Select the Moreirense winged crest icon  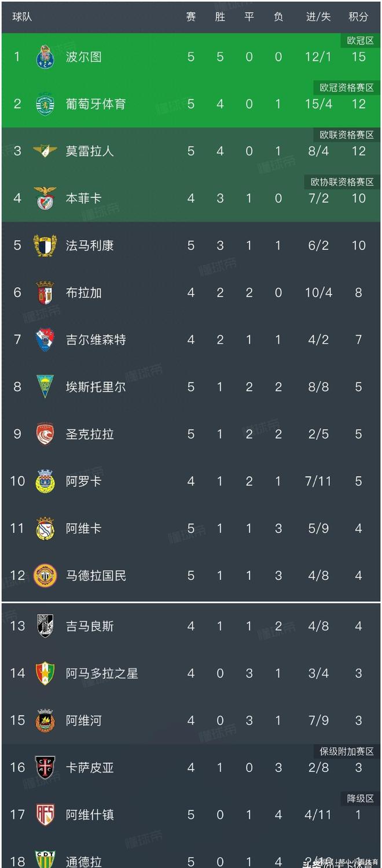click(45, 151)
